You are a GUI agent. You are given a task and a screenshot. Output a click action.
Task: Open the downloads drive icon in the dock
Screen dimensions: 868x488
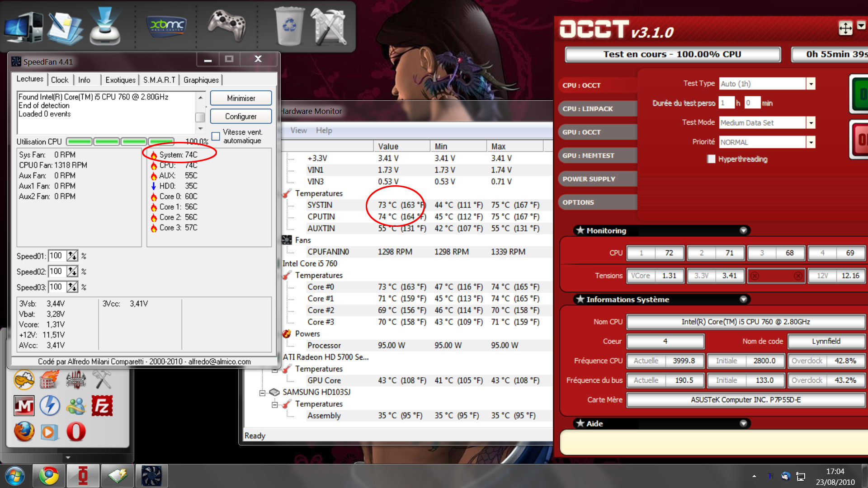click(x=105, y=26)
